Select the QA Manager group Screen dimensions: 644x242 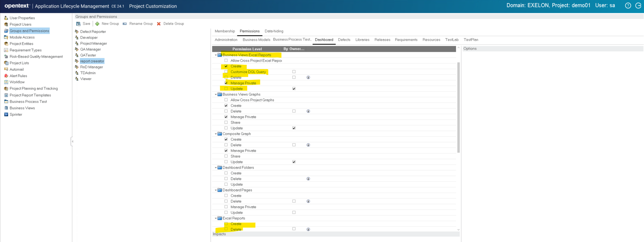(x=90, y=49)
